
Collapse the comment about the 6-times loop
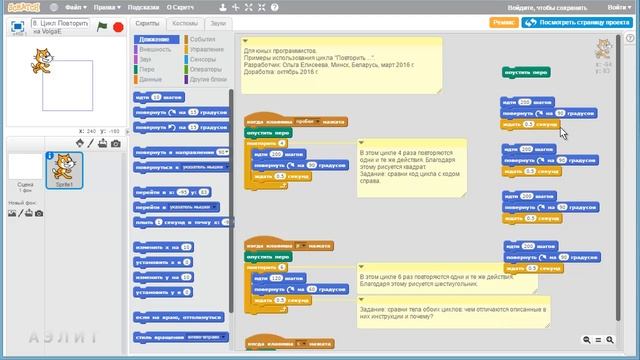pos(361,267)
